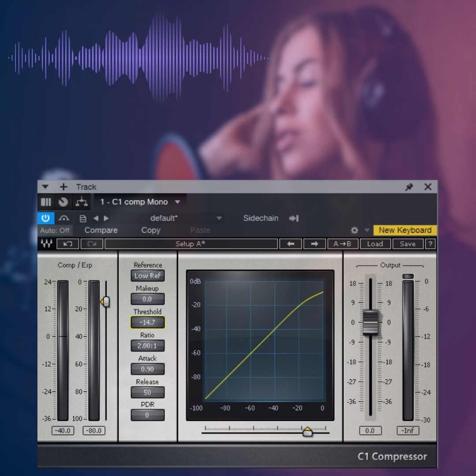Load next preset with right arrow
Image resolution: width=476 pixels, height=476 pixels.
click(315, 244)
